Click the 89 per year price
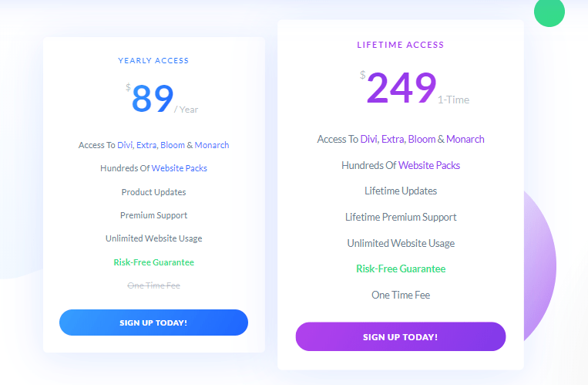The height and width of the screenshot is (385, 588). [162, 99]
